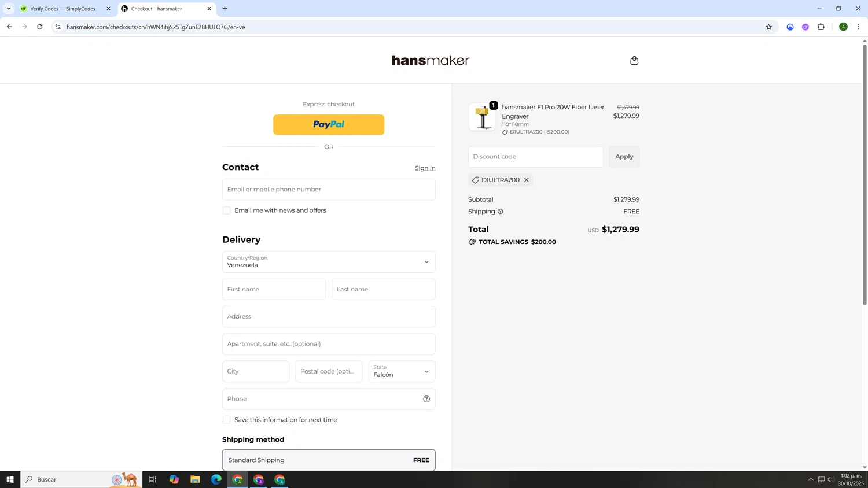Click the Windows taskbar Buscar search box

point(81,479)
